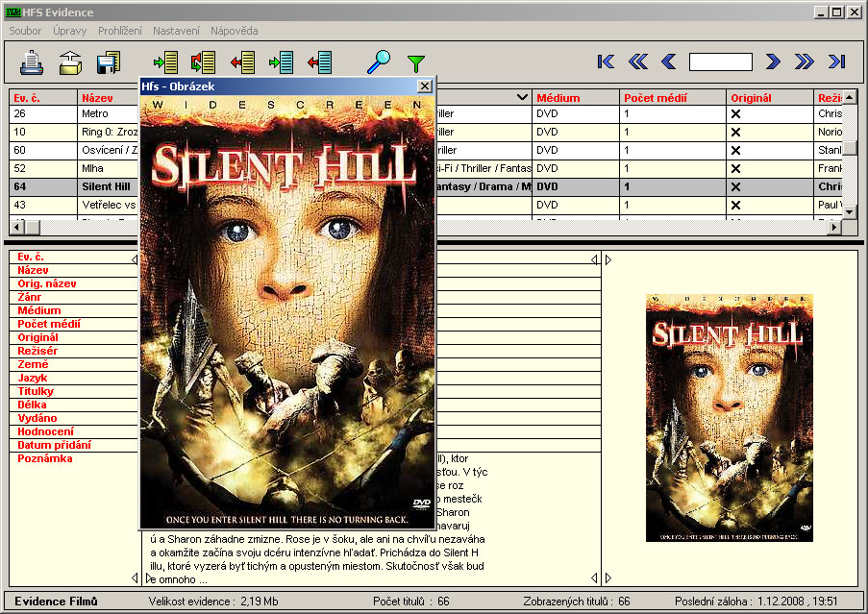The width and height of the screenshot is (868, 614).
Task: Click the floppy disk save icon
Action: [109, 61]
